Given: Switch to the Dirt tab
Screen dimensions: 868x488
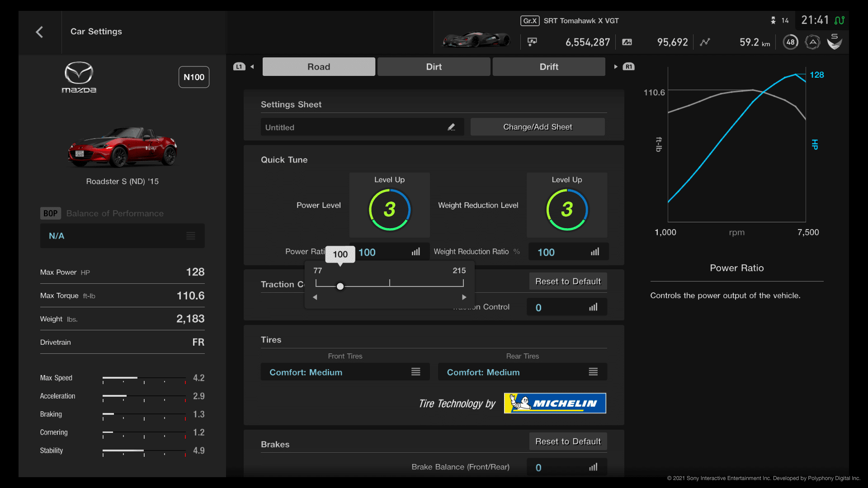Looking at the screenshot, I should pyautogui.click(x=434, y=67).
